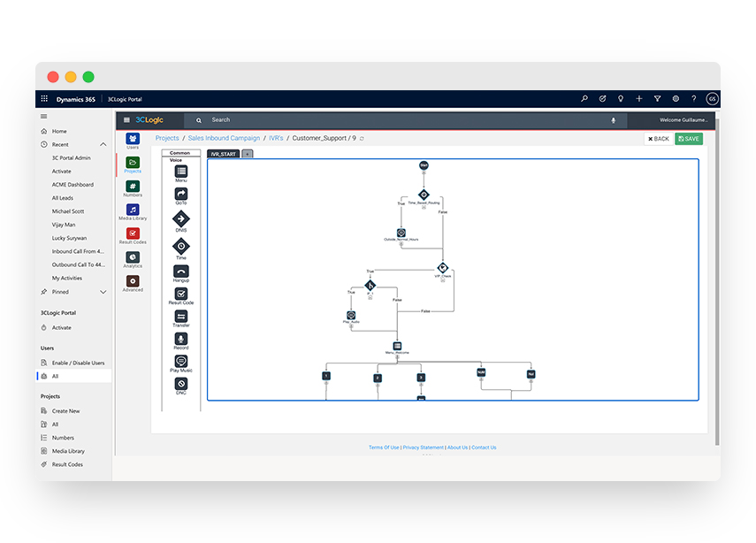Open ACME Dashboard from Recent list
This screenshot has height=543, width=756.
pos(73,185)
